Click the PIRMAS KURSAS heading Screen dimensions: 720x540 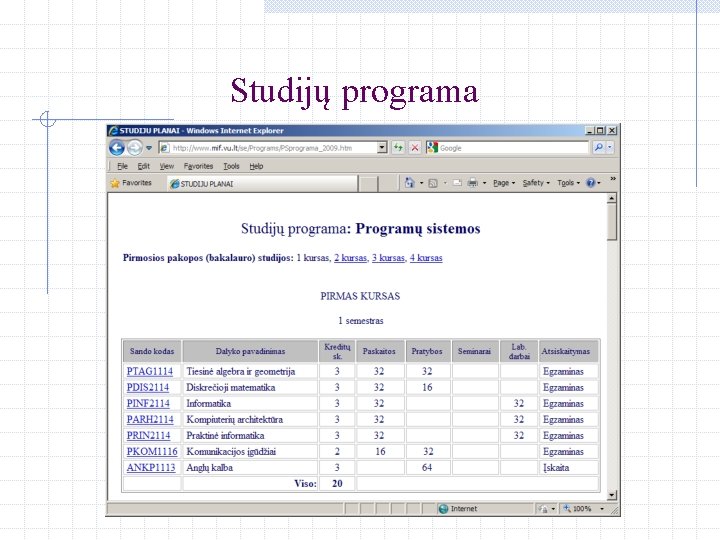360,296
